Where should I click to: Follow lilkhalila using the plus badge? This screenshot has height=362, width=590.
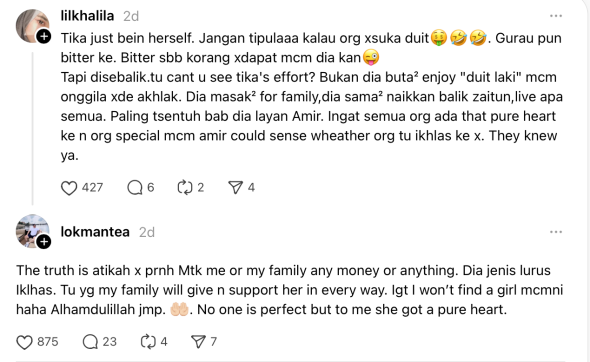pyautogui.click(x=44, y=37)
